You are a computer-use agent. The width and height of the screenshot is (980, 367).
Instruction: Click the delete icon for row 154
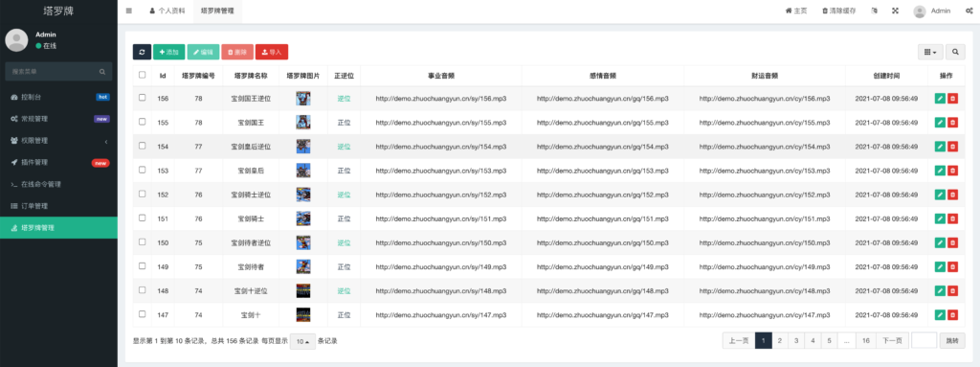[x=952, y=147]
